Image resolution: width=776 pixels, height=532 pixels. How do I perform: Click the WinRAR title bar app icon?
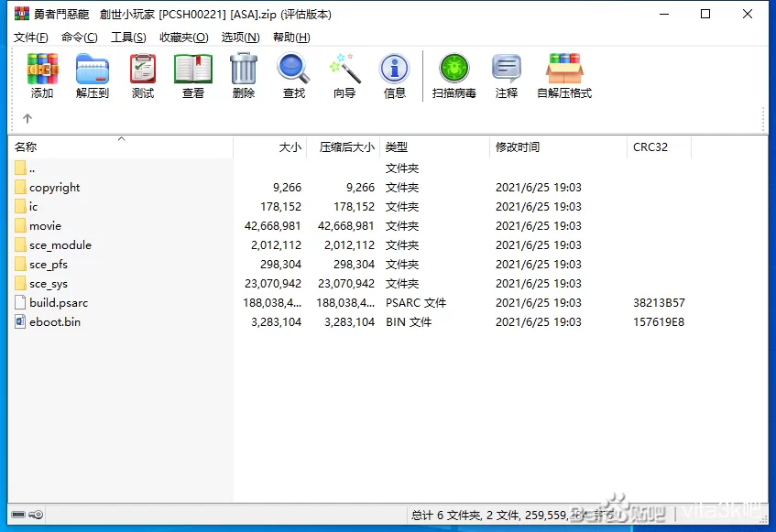click(x=22, y=14)
